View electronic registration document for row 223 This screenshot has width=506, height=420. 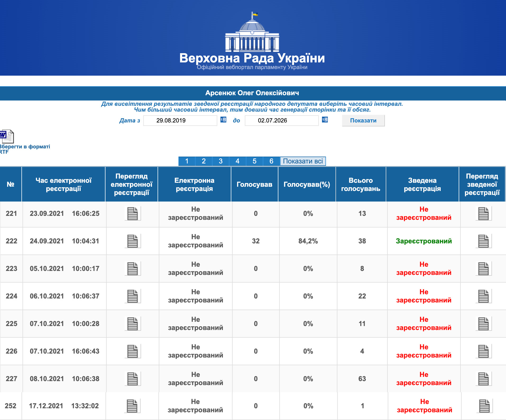pyautogui.click(x=132, y=268)
